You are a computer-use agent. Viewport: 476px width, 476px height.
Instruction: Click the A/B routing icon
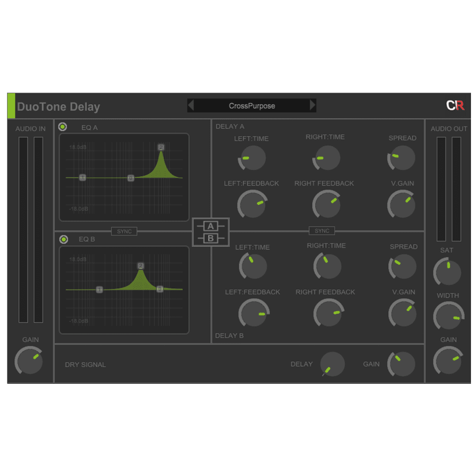(x=210, y=232)
